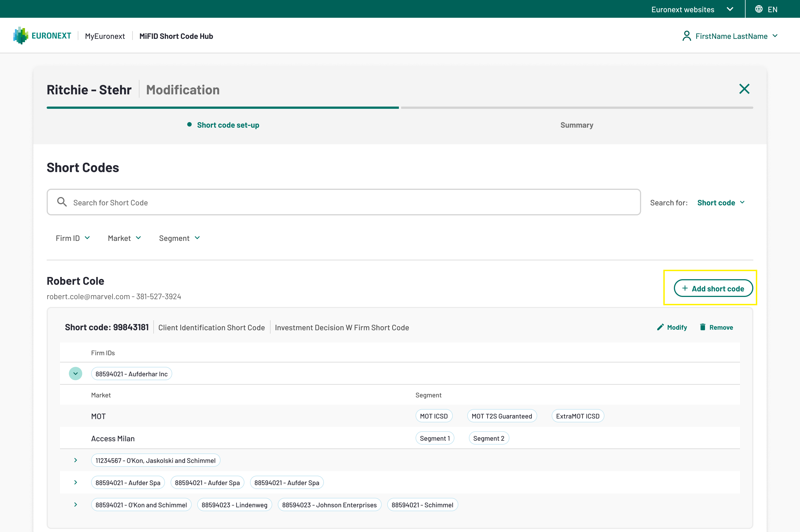This screenshot has height=532, width=800.
Task: Click the globe language icon
Action: pos(759,9)
